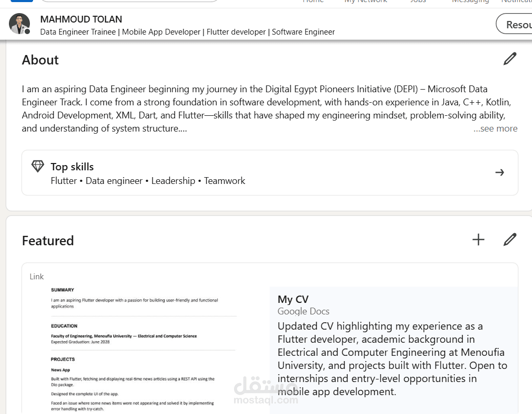
Task: Open Mahmoud Tolan profile photo
Action: tap(19, 24)
